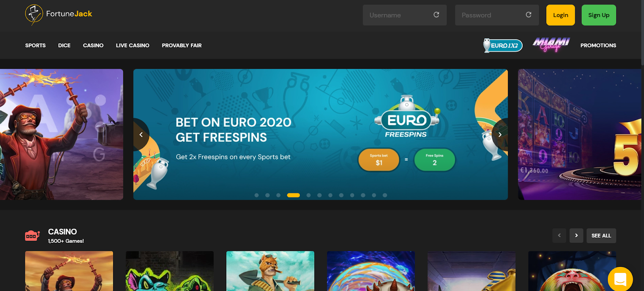Click the yellow Login button
This screenshot has height=291, width=644.
coord(560,15)
